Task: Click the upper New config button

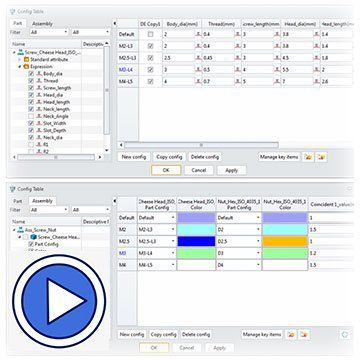Action: [x=134, y=157]
